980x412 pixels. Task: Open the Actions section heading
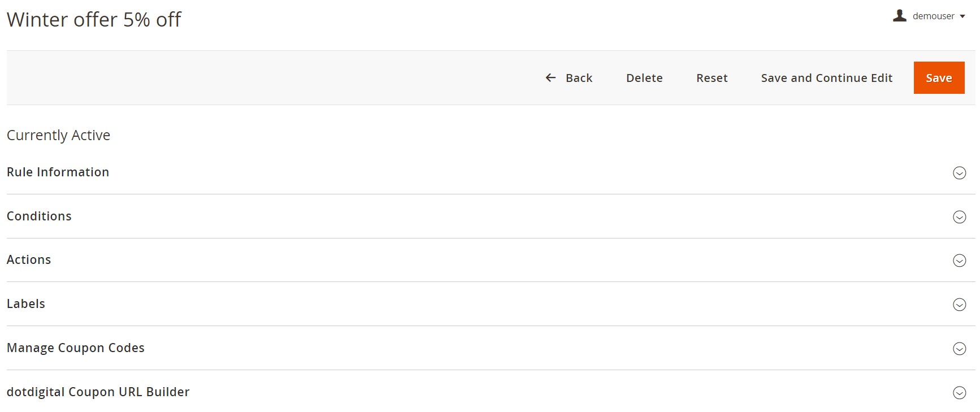point(29,259)
